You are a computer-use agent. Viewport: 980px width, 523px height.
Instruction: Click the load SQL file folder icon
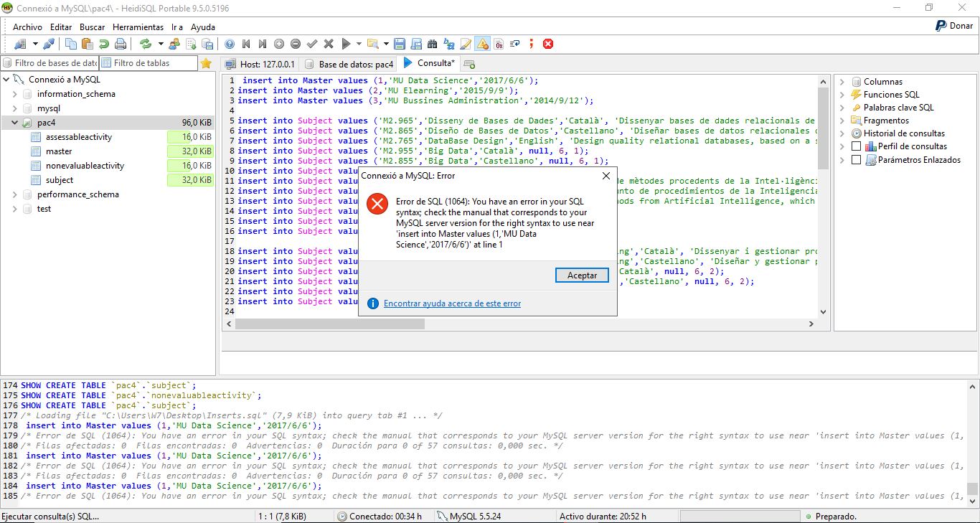373,44
